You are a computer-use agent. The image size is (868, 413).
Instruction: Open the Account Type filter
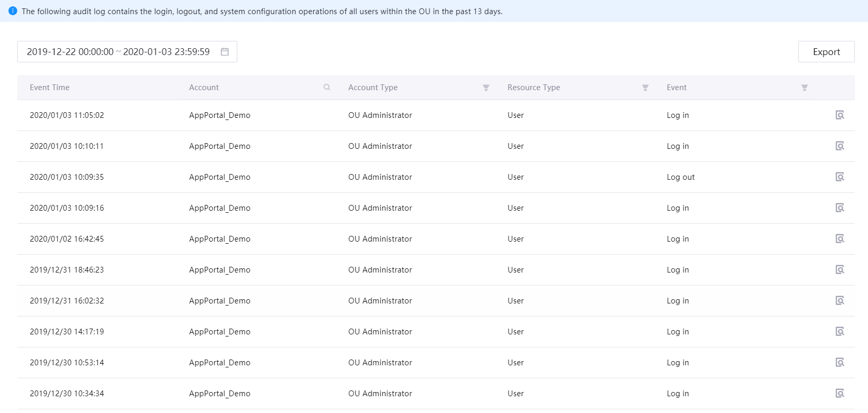click(486, 88)
